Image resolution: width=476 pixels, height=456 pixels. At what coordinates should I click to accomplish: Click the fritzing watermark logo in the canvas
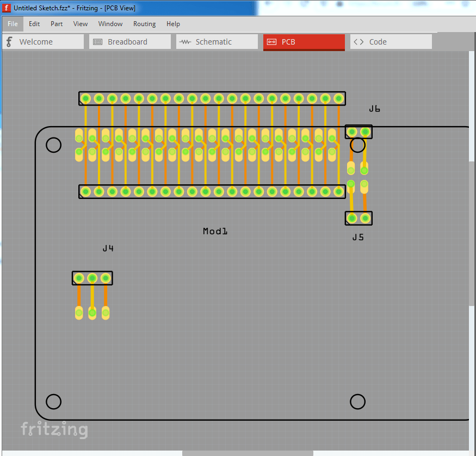54,430
